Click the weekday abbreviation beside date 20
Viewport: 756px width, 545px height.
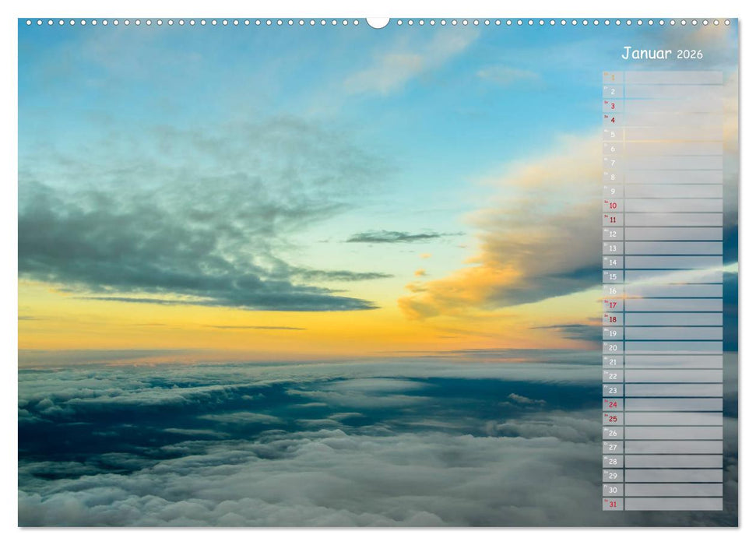click(x=605, y=346)
